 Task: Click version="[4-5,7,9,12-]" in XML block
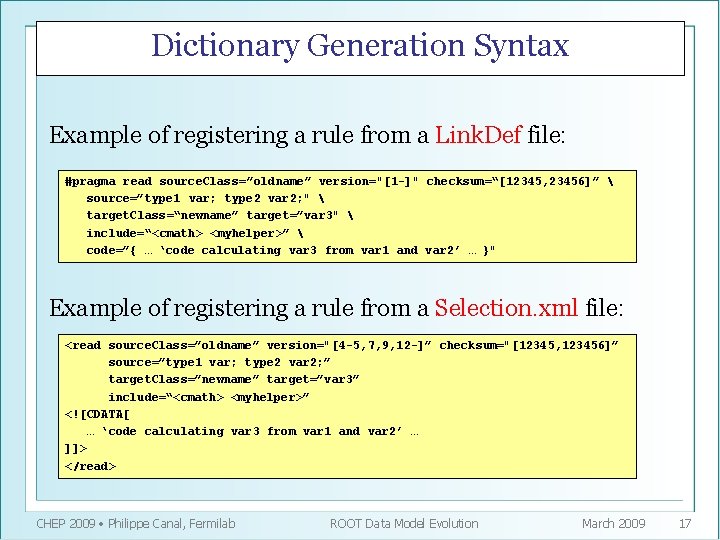(349, 345)
